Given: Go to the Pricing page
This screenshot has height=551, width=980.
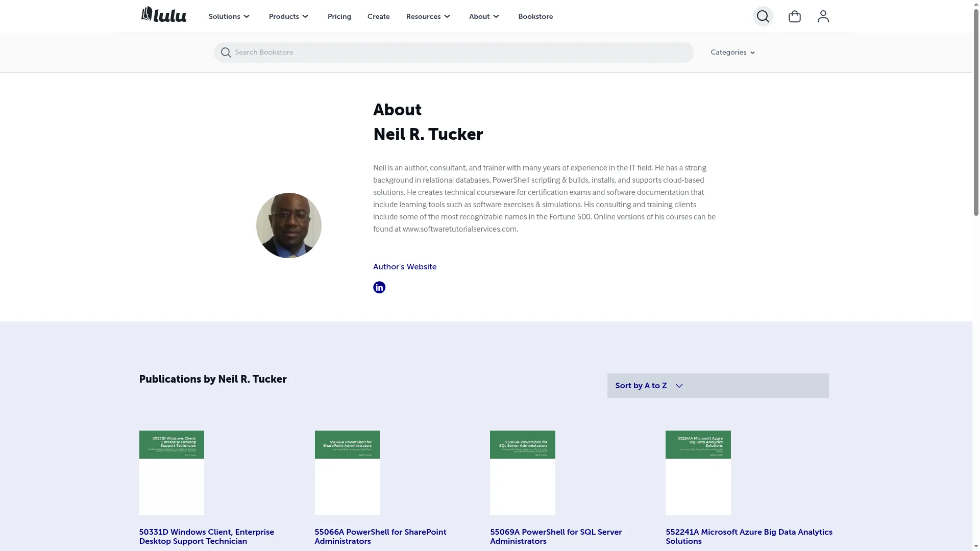Looking at the screenshot, I should (339, 16).
